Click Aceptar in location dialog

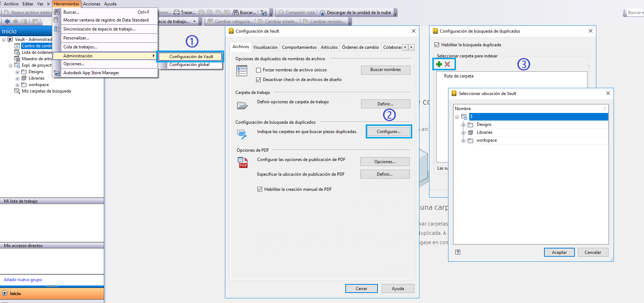pos(559,252)
